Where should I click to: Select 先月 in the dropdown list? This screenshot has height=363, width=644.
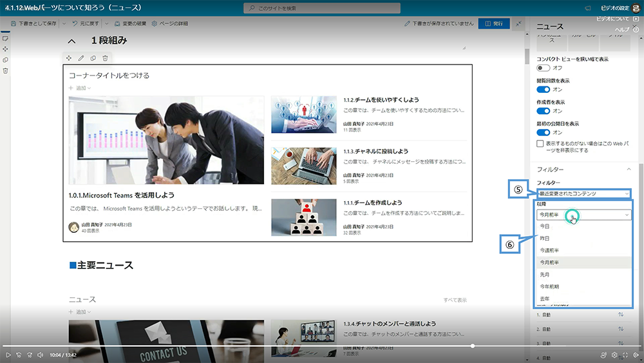583,275
